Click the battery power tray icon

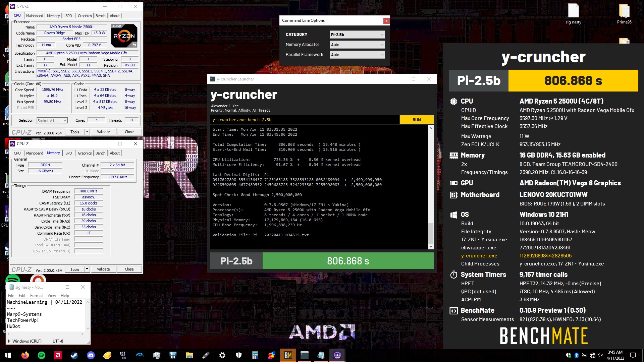[x=585, y=355]
